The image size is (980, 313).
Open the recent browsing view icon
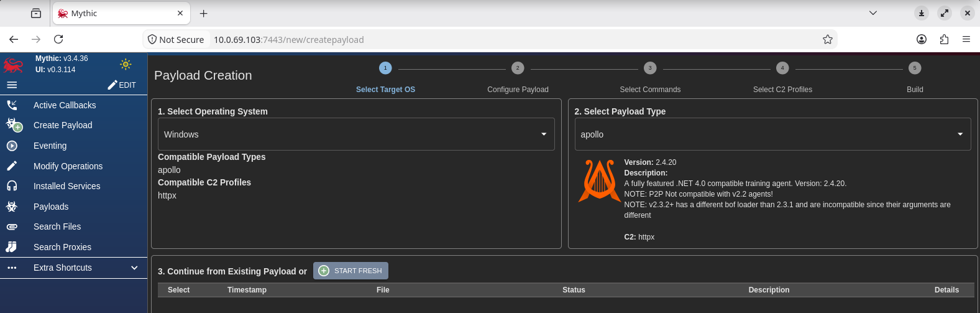[x=36, y=13]
